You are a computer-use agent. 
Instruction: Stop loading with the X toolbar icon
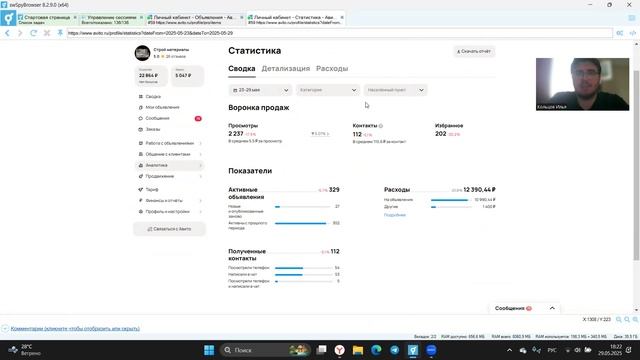[47, 33]
